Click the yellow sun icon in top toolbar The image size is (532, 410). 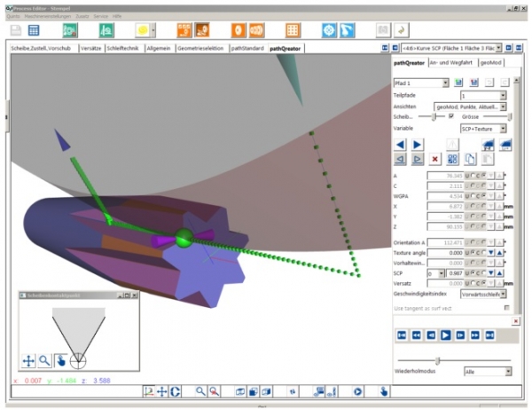(142, 30)
